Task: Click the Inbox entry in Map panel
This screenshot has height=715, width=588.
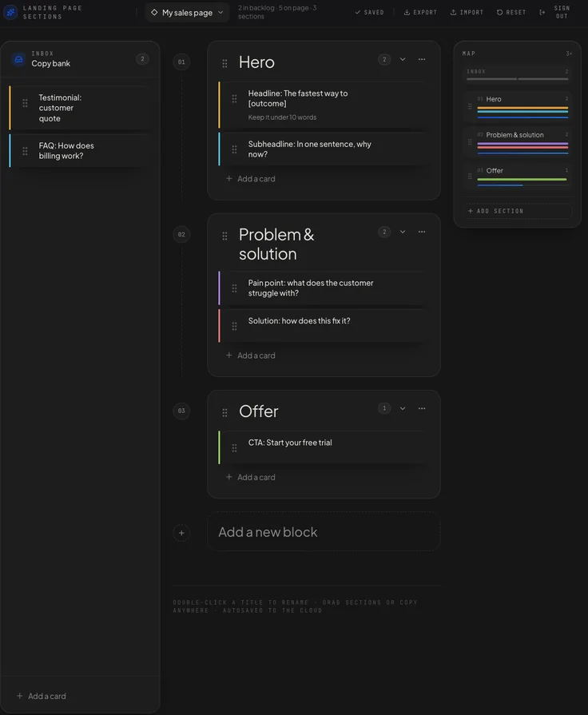Action: [x=518, y=75]
